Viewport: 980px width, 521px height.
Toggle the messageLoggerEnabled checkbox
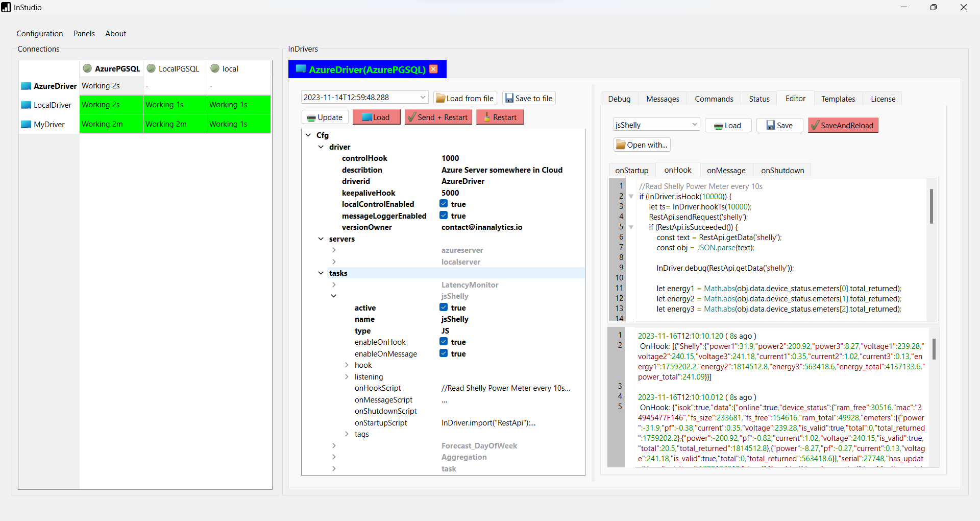coord(444,216)
